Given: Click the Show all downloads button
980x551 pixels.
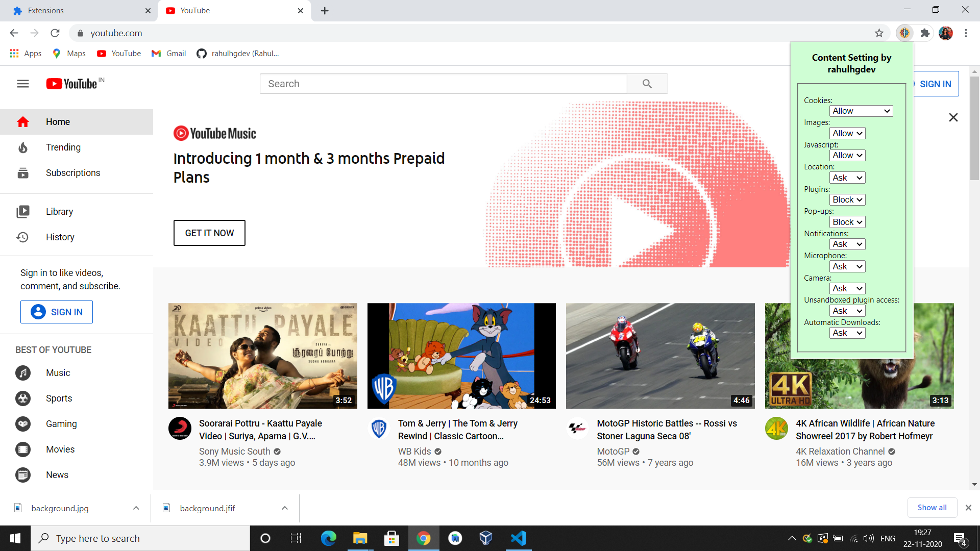Looking at the screenshot, I should click(932, 508).
